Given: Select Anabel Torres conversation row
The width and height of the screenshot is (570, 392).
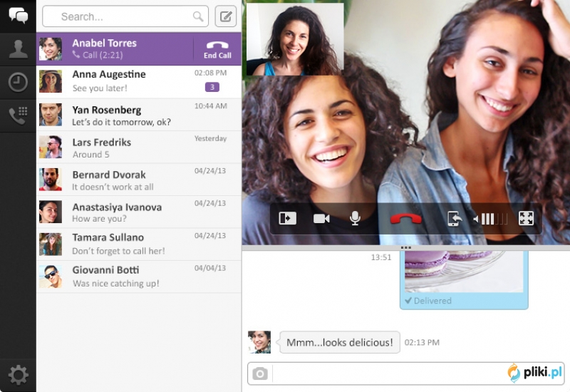Looking at the screenshot, I should [x=139, y=49].
